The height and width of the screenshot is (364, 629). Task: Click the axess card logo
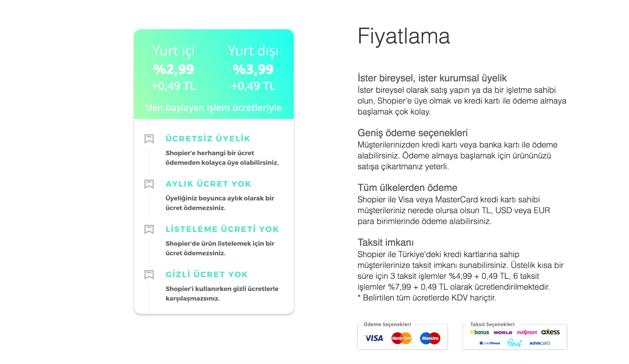point(550,332)
